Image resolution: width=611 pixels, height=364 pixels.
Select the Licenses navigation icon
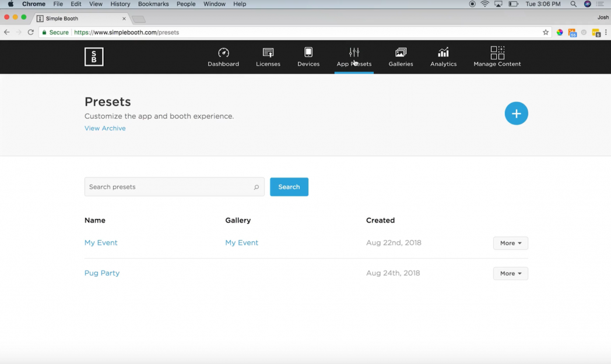tap(268, 56)
